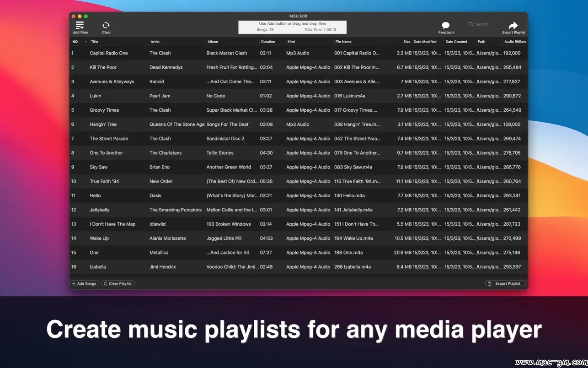Click artist 'Dead Kennedys'
Screen dimensions: 588x368
pyautogui.click(x=166, y=67)
